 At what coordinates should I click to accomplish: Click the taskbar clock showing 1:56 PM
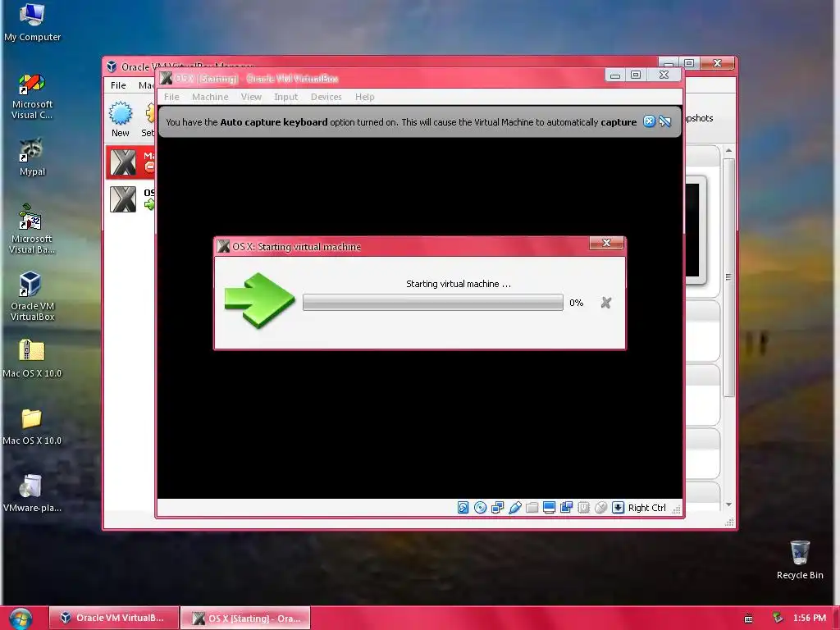(x=810, y=618)
